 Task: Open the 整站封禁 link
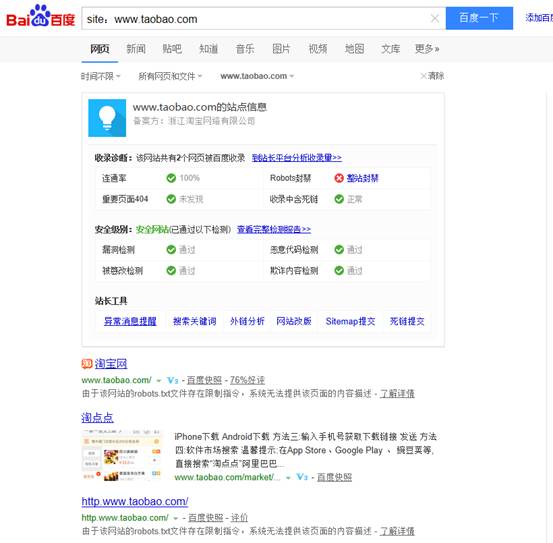click(362, 178)
